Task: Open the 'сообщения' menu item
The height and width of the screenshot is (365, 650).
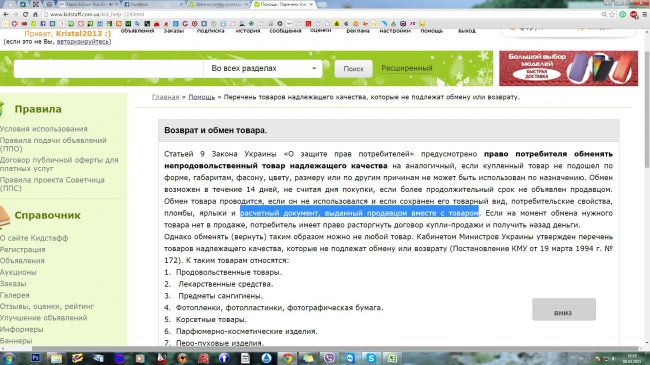Action: coord(285,31)
